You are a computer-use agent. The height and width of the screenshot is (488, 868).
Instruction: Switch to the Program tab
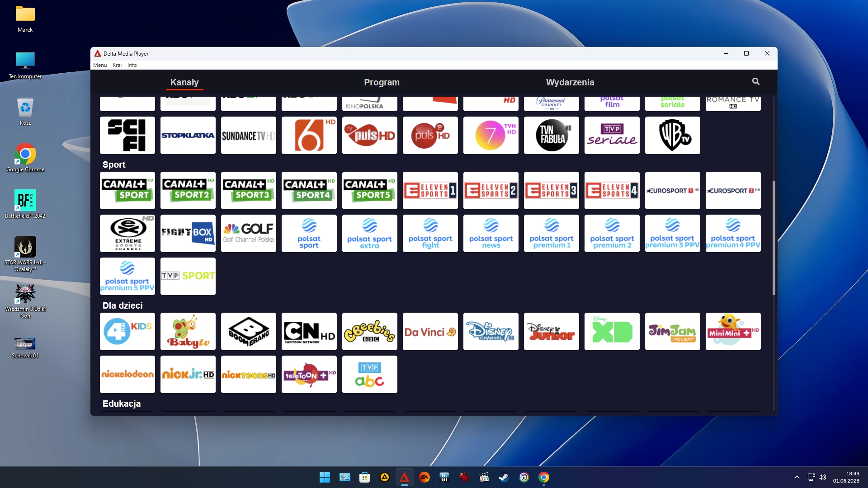(x=382, y=82)
